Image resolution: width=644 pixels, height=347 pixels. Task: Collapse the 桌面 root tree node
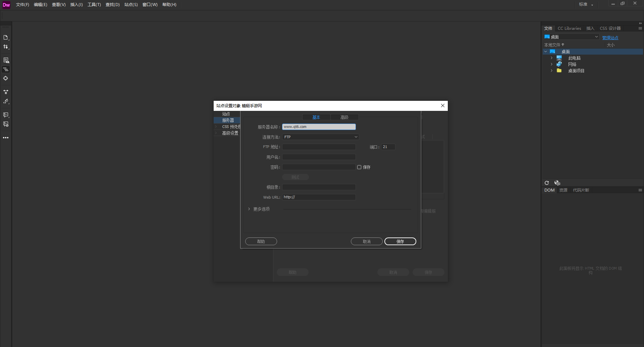(546, 52)
